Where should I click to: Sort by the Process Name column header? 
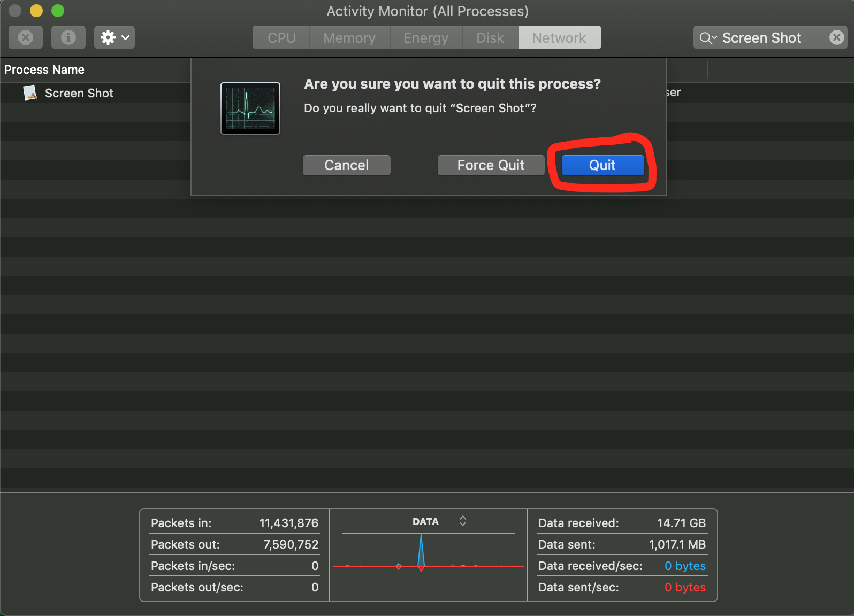pyautogui.click(x=44, y=70)
